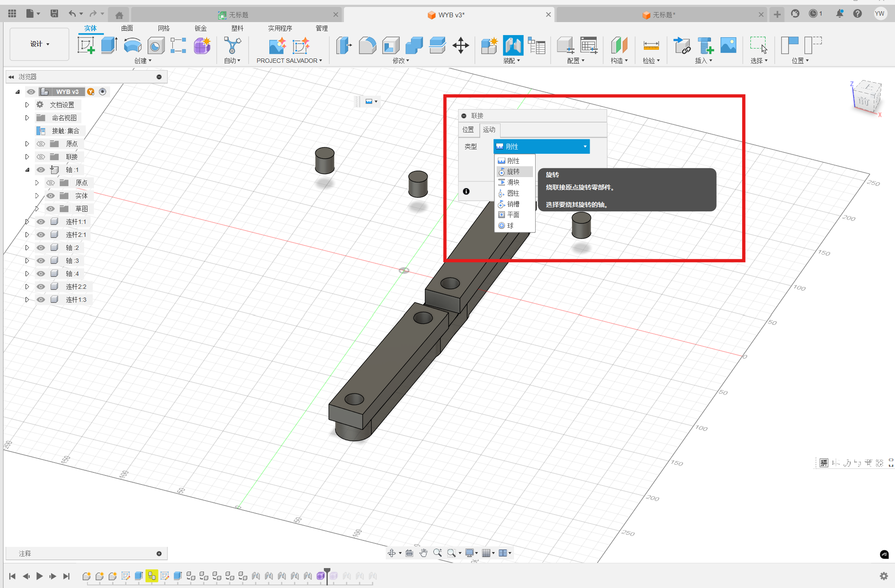Open timeline settings gear icon
The height and width of the screenshot is (588, 895).
click(x=884, y=576)
